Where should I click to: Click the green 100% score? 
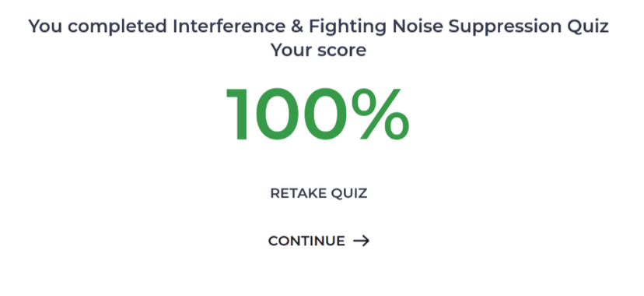point(318,114)
